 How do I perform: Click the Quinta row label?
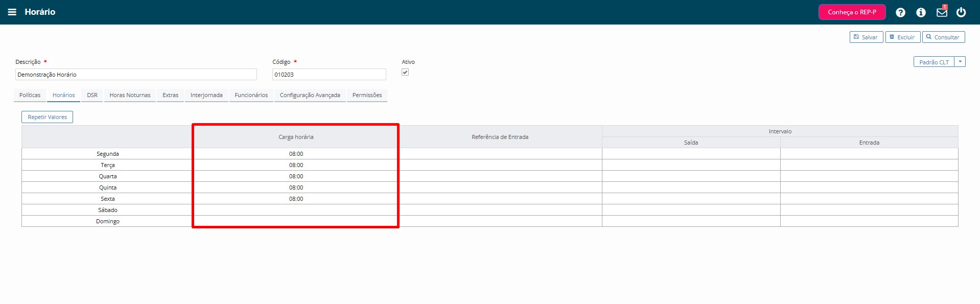[108, 188]
